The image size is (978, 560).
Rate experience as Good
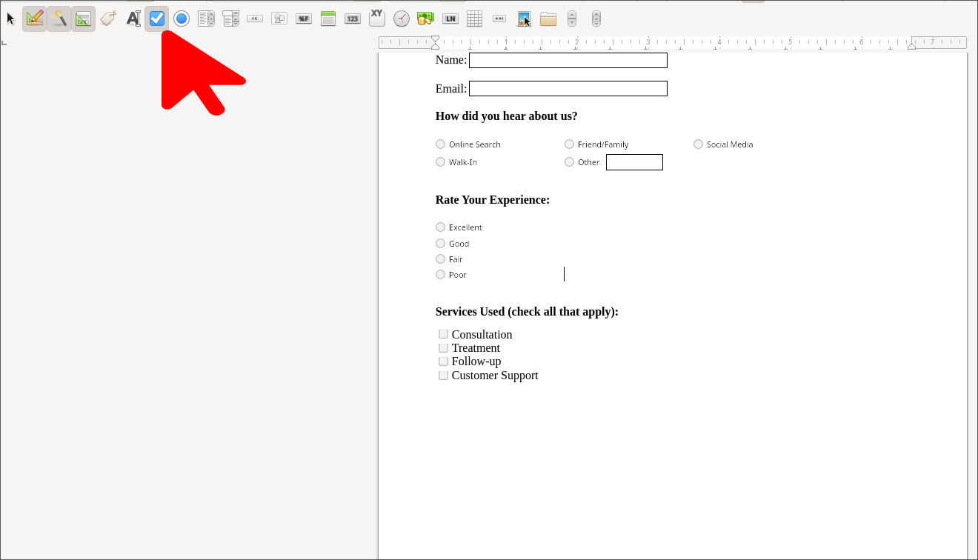[x=441, y=244]
